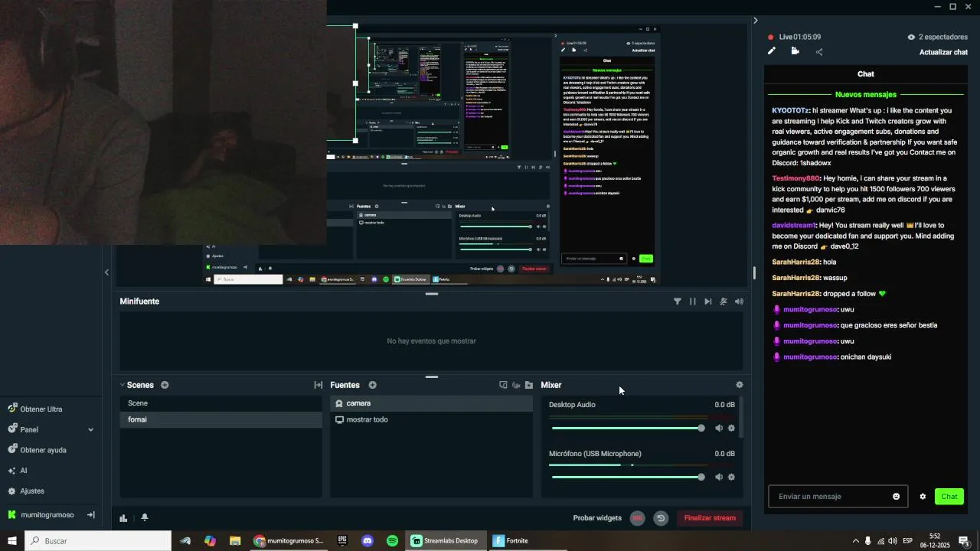Click Actualizar chat
This screenshot has height=551, width=980.
coord(943,52)
